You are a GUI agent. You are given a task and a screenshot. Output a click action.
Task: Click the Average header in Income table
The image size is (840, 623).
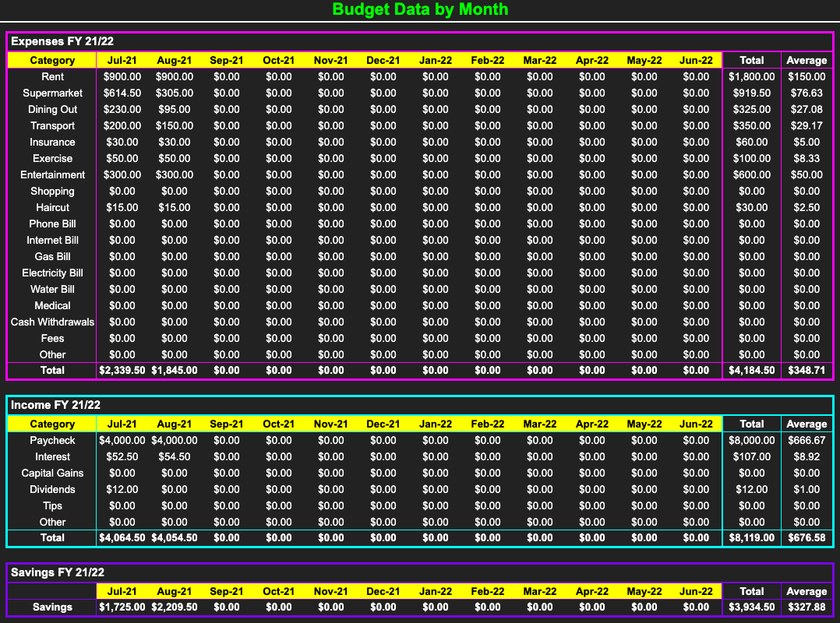click(806, 424)
